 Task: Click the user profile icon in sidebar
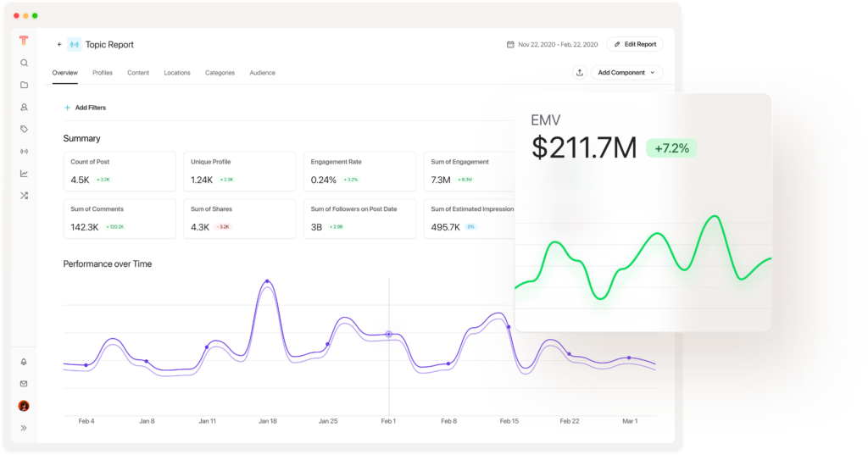pos(24,107)
